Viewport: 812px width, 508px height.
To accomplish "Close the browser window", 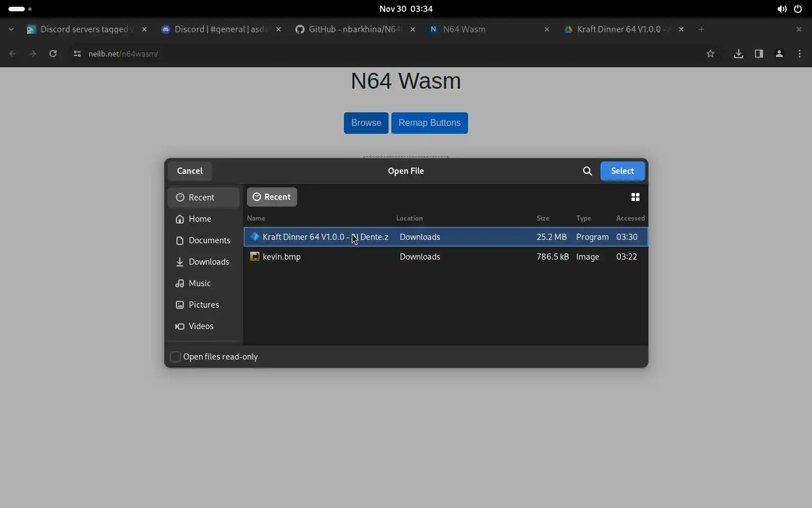I will 799,29.
